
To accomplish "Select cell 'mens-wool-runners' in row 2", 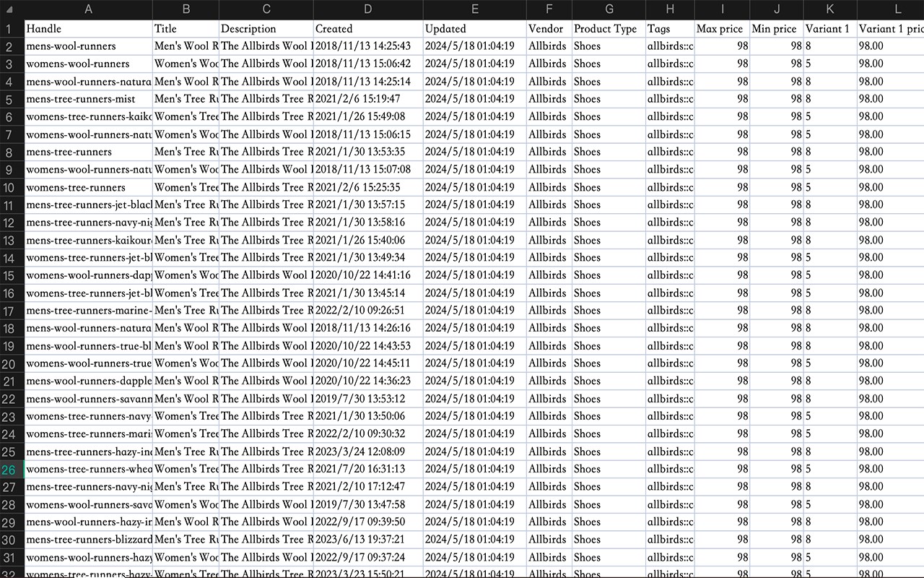I will click(x=88, y=46).
